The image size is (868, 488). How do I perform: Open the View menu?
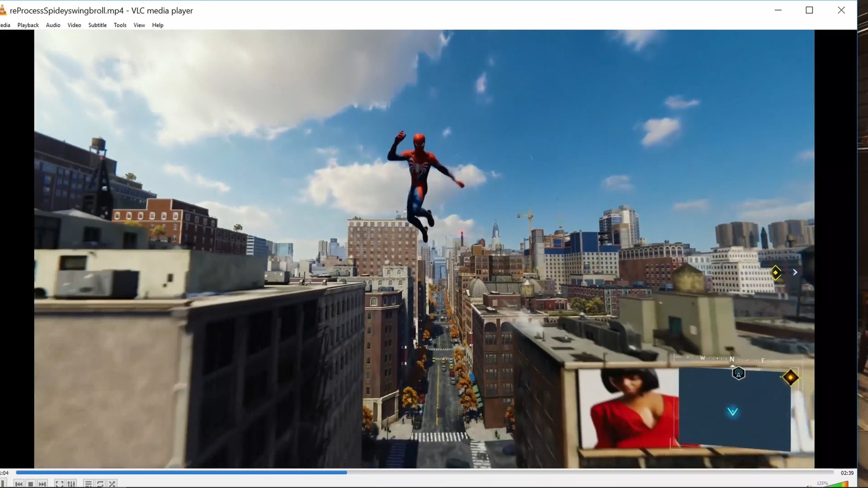click(139, 25)
